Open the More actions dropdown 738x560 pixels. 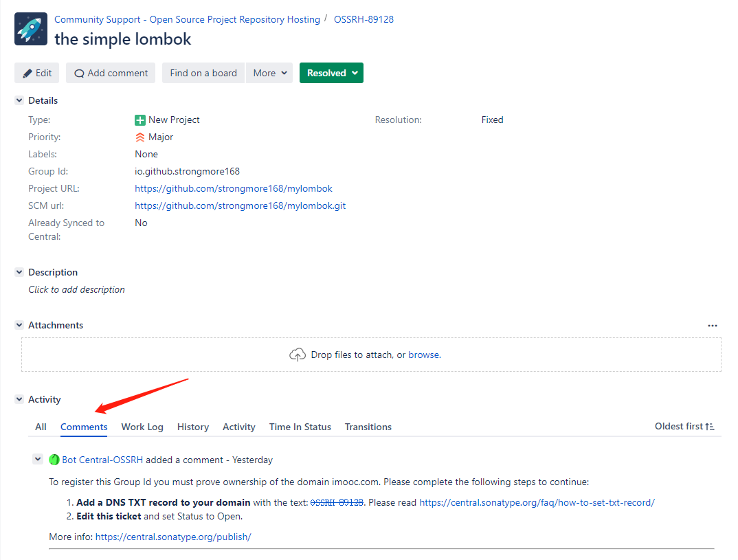click(269, 73)
